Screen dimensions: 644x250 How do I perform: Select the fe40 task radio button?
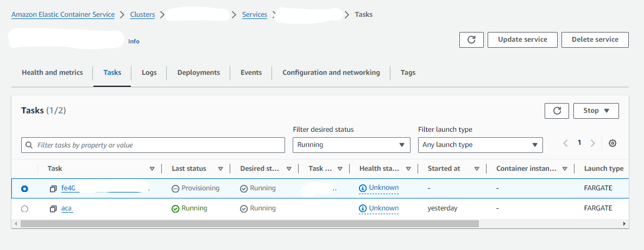click(x=24, y=189)
